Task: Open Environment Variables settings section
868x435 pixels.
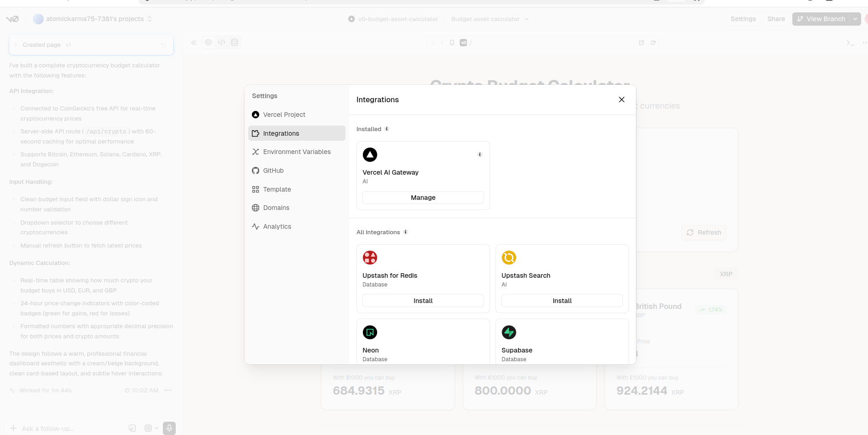Action: 297,152
